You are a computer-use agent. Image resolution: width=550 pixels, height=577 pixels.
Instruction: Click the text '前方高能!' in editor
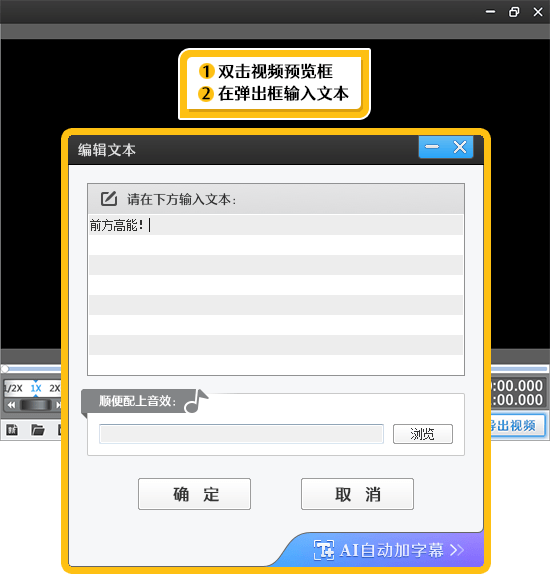116,225
